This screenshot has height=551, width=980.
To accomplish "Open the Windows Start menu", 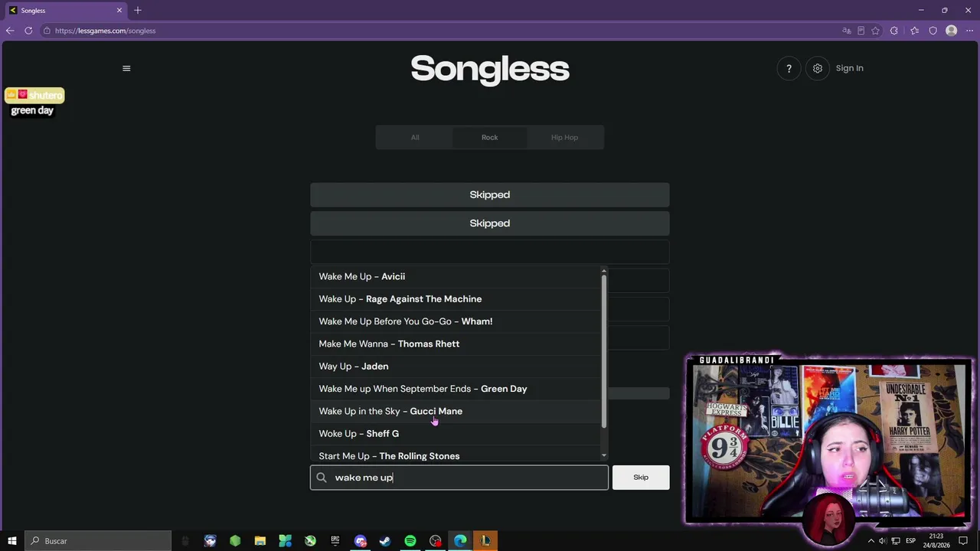I will [x=11, y=541].
